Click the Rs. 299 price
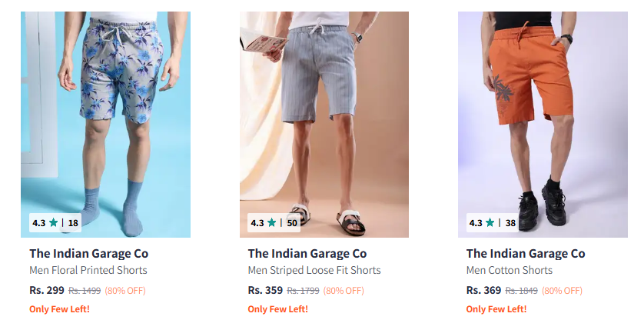 (x=47, y=291)
